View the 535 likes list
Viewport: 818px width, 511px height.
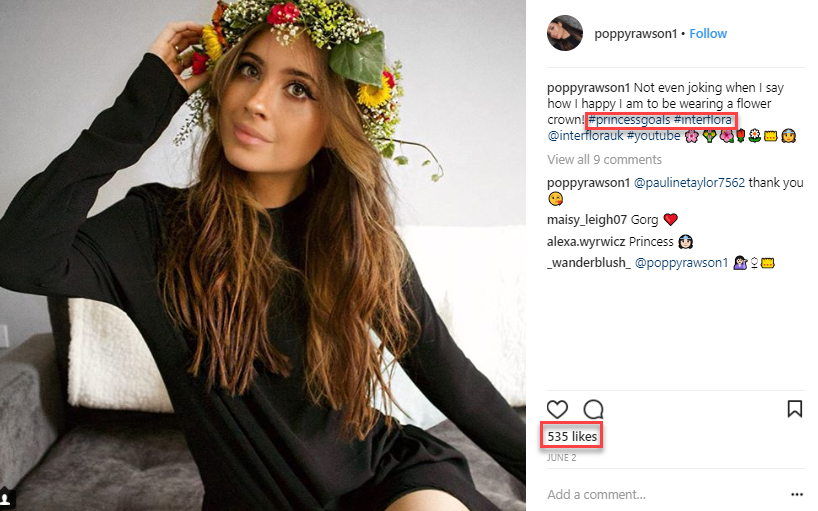coord(572,437)
